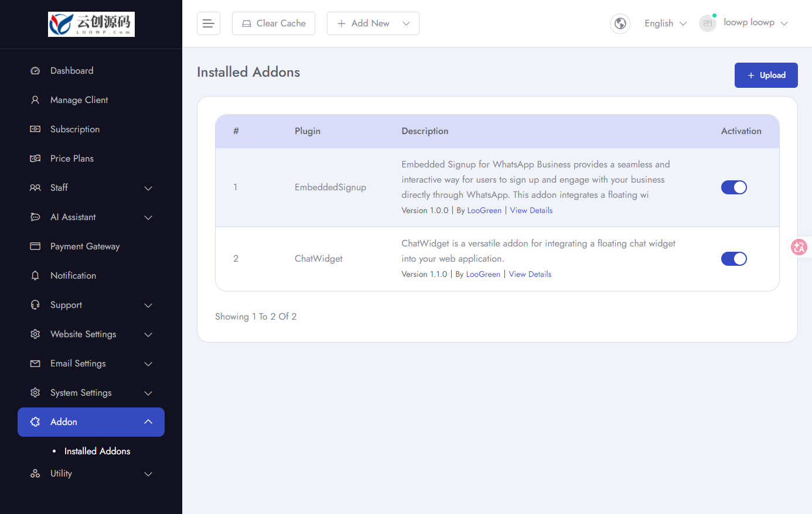Click the translate floating icon at right edge
The width and height of the screenshot is (812, 514).
799,247
